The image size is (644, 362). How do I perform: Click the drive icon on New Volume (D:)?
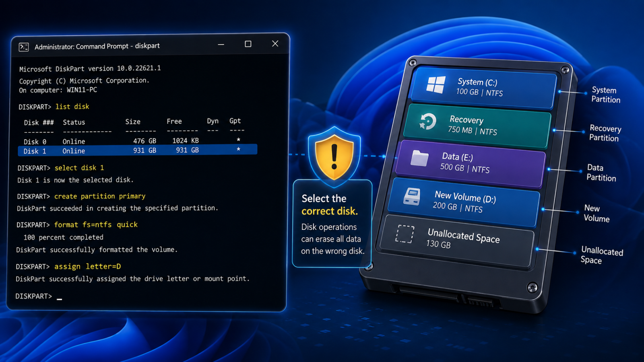pyautogui.click(x=412, y=196)
